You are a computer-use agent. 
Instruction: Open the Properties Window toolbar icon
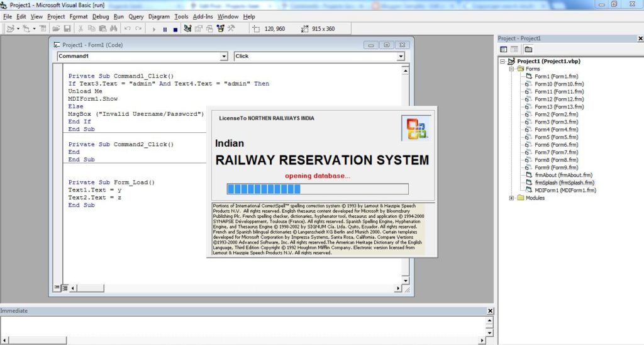(199, 29)
